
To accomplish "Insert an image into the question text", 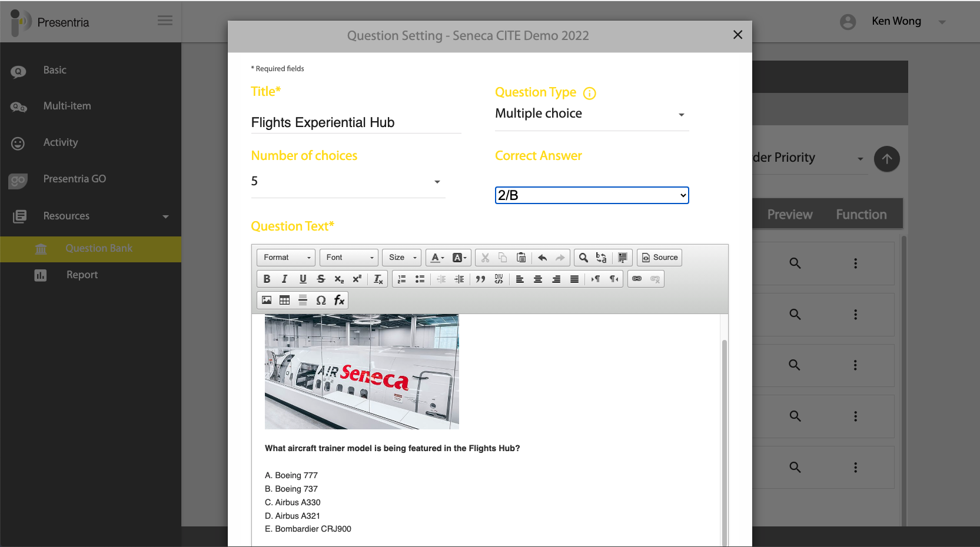I will [x=267, y=300].
